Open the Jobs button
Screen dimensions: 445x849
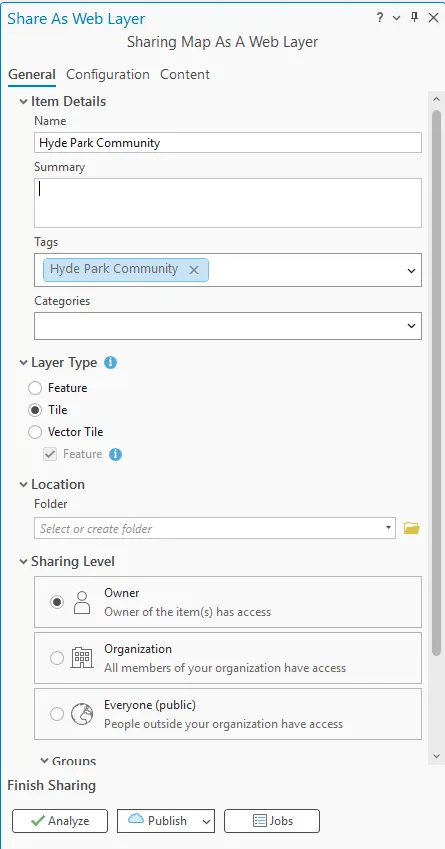click(272, 821)
